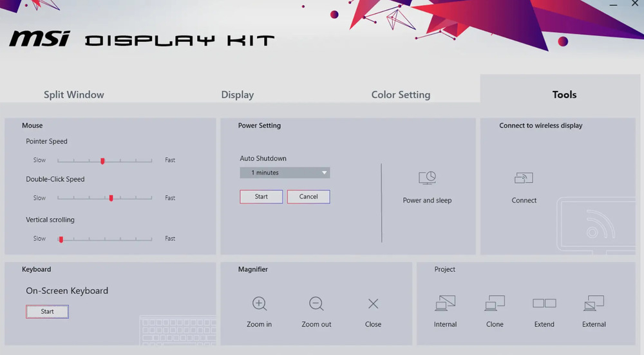The height and width of the screenshot is (355, 644).
Task: Zoom out with the Magnifier icon
Action: (x=316, y=303)
